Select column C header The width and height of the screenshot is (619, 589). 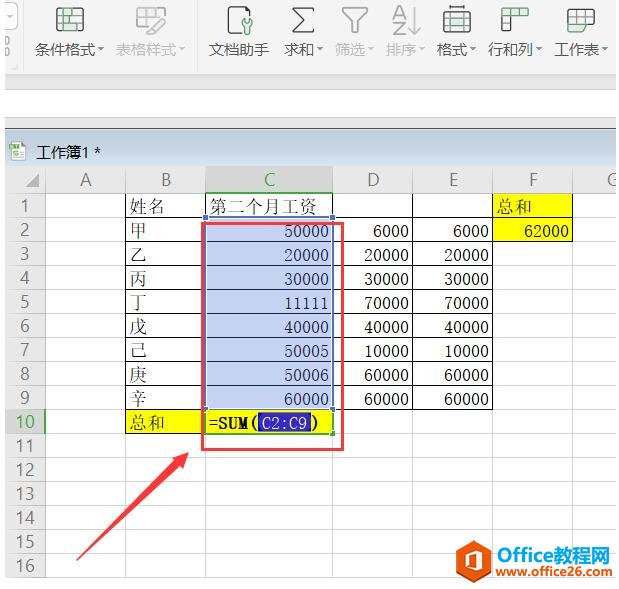[x=269, y=180]
